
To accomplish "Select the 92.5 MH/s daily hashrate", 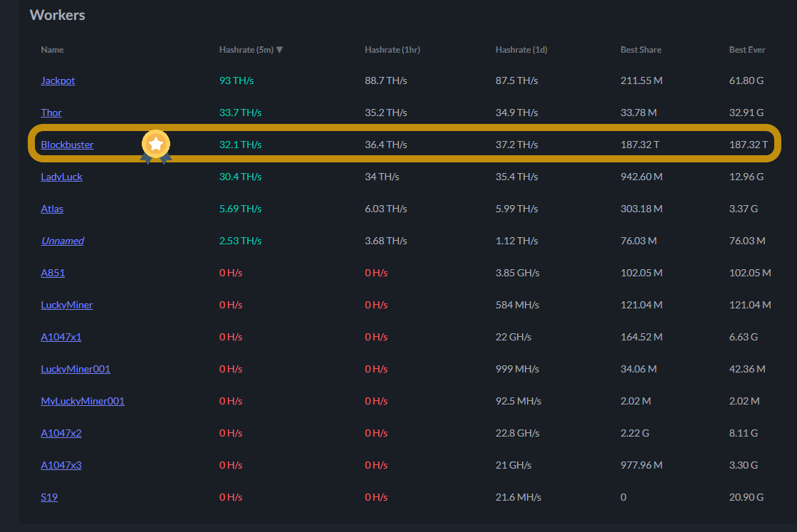I will tap(519, 400).
